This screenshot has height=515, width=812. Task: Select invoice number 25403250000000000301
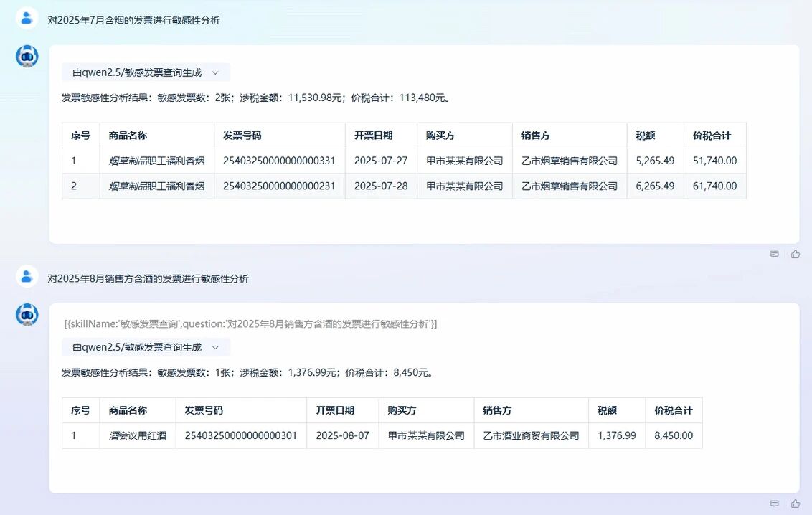click(x=240, y=435)
